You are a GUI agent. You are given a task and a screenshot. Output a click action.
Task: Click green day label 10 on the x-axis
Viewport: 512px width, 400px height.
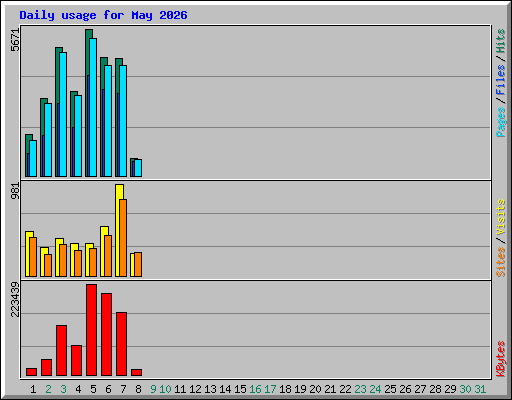165,389
